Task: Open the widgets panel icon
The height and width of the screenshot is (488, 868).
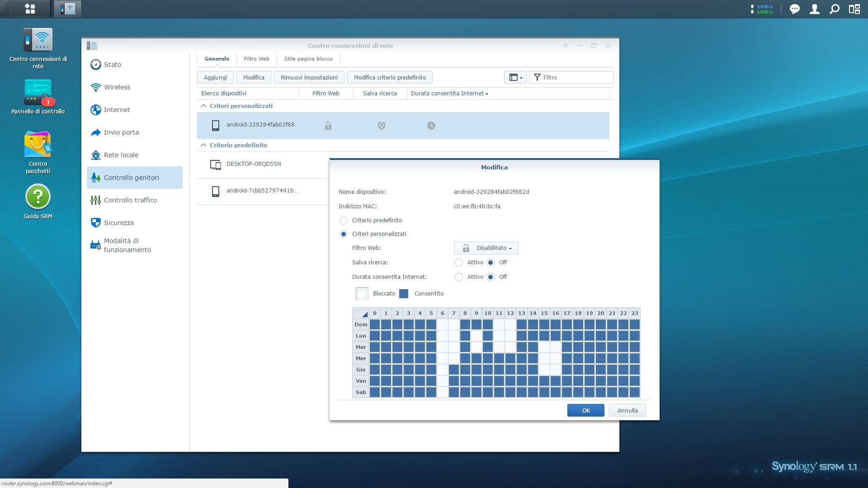Action: (x=854, y=9)
